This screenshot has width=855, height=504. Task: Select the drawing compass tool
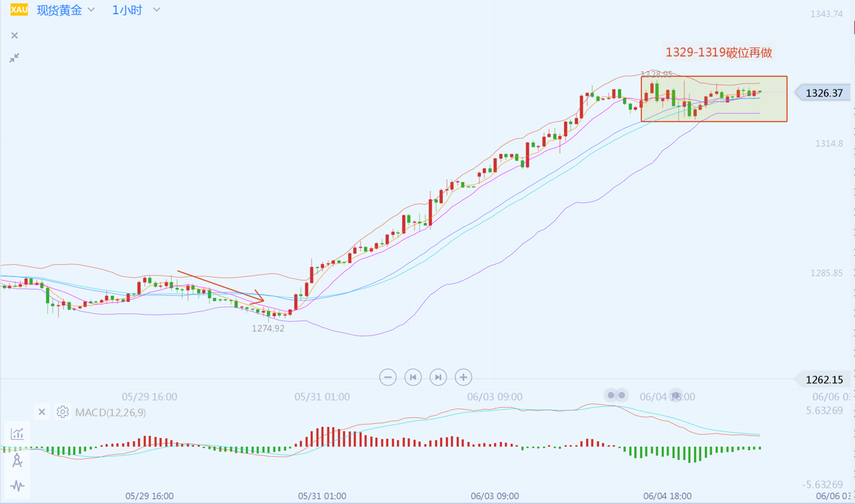(x=17, y=460)
